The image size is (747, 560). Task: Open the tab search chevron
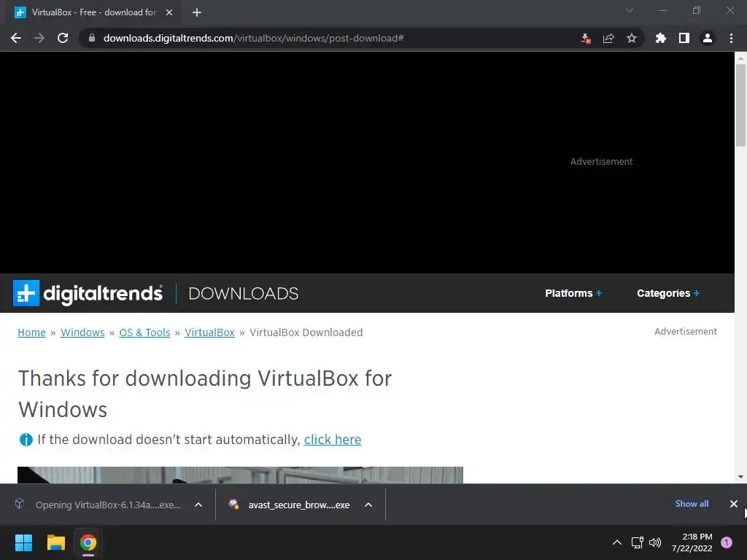(630, 10)
